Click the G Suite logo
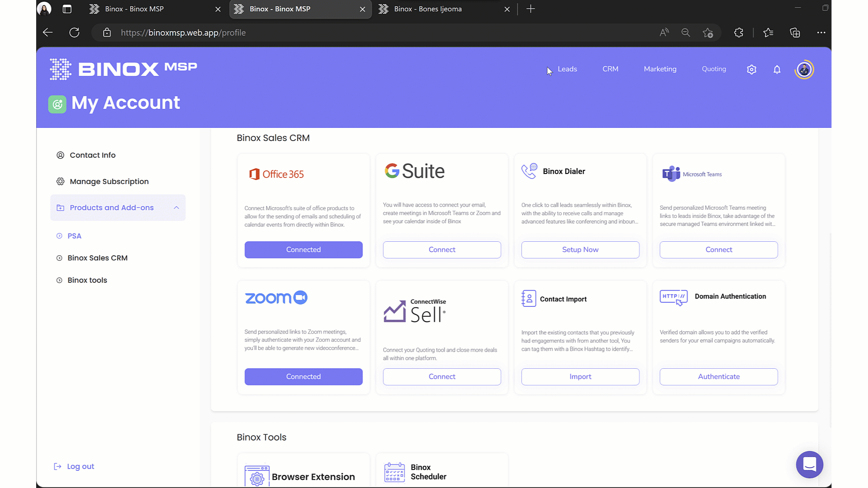Viewport: 868px width, 488px height. (415, 171)
